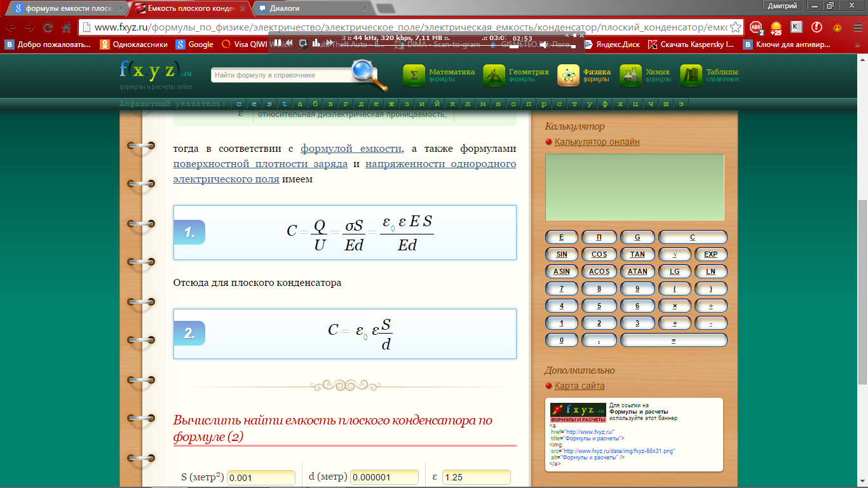Click the calculator EXP button
Viewport: 868px width, 488px height.
(x=711, y=254)
